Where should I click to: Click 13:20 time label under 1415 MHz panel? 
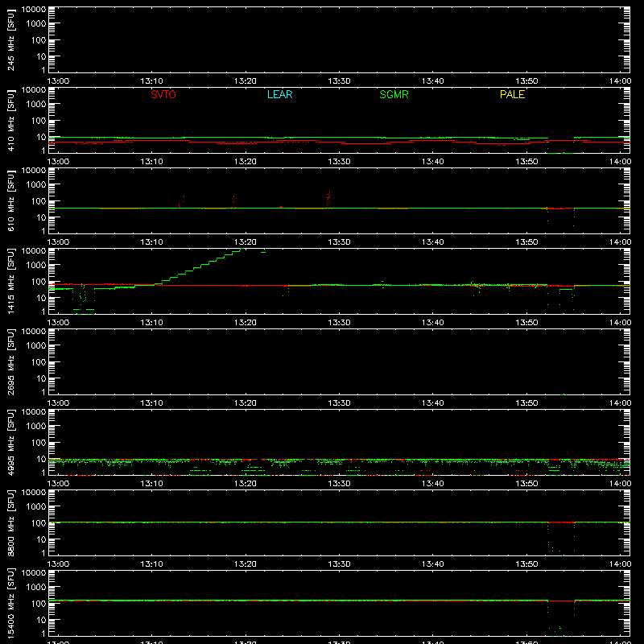[x=246, y=323]
